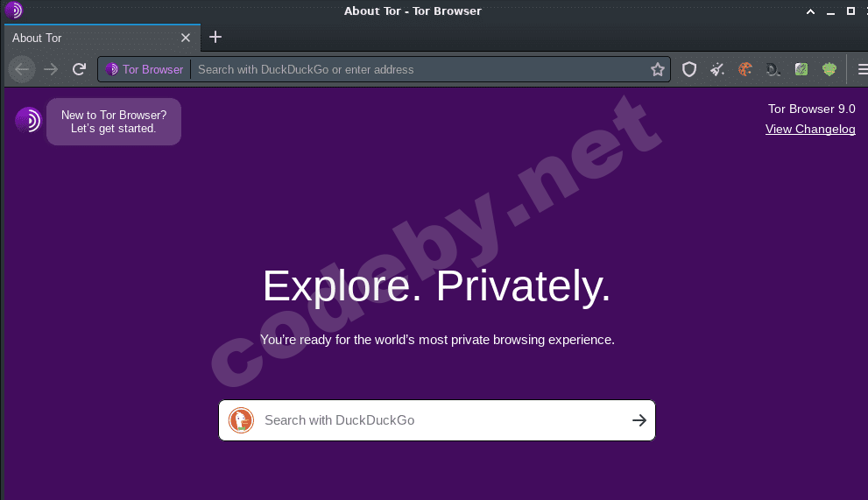Close the About Tor tab
This screenshot has width=868, height=500.
[x=186, y=38]
